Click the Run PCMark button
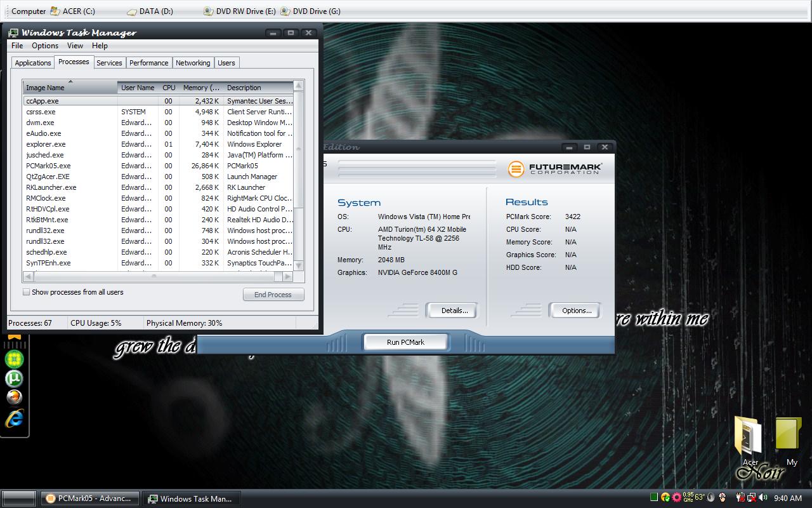 point(405,342)
